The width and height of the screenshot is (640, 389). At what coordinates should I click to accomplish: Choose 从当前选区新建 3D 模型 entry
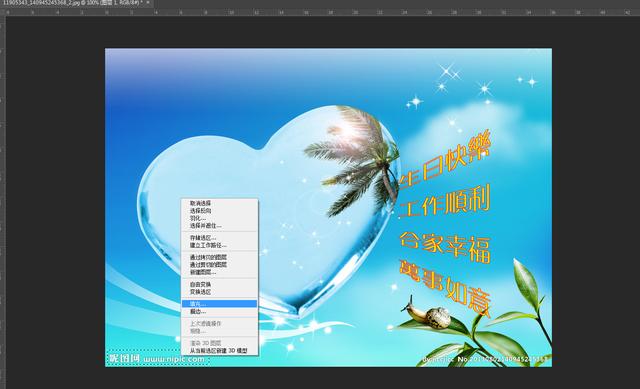(x=219, y=351)
